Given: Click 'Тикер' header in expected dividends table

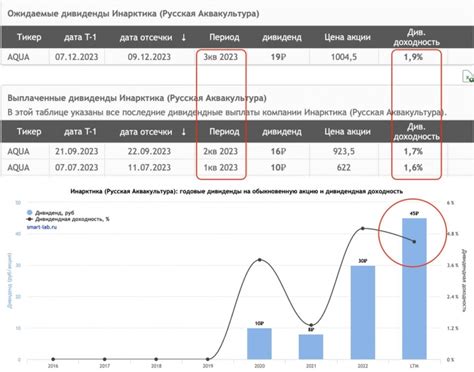Looking at the screenshot, I should [29, 37].
